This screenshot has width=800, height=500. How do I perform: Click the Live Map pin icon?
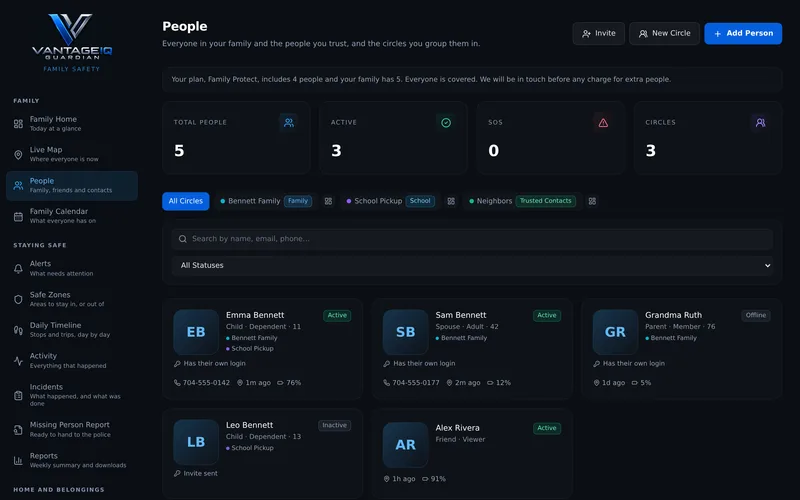click(18, 155)
